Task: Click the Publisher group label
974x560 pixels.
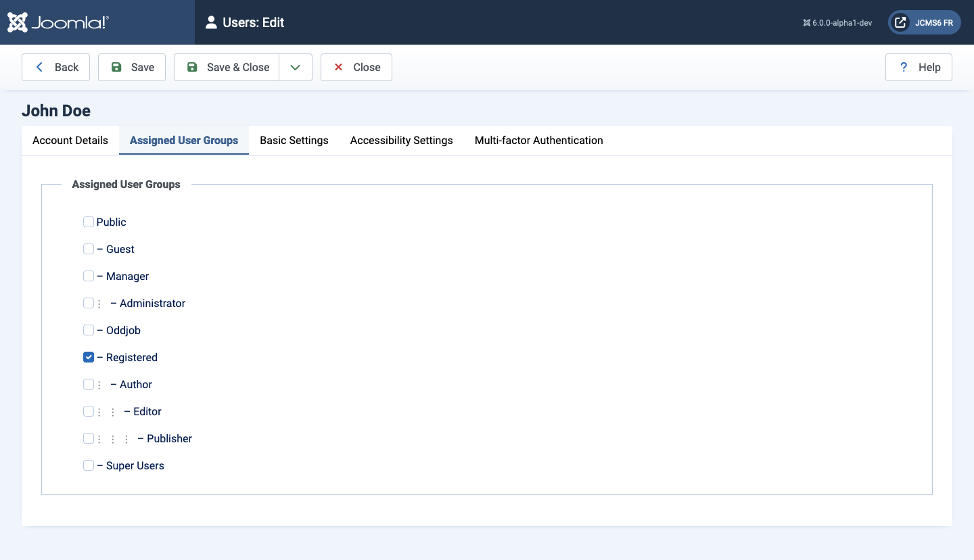Action: [x=145, y=438]
